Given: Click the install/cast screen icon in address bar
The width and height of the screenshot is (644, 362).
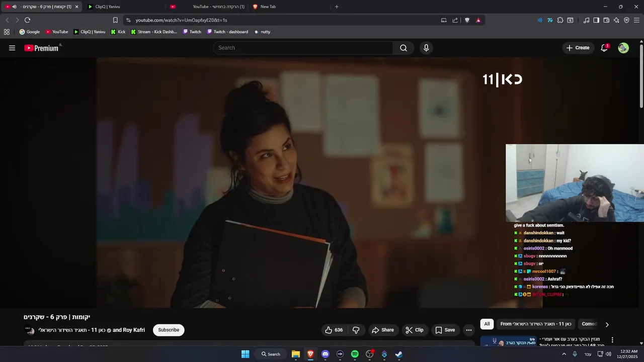Looking at the screenshot, I should (x=444, y=20).
